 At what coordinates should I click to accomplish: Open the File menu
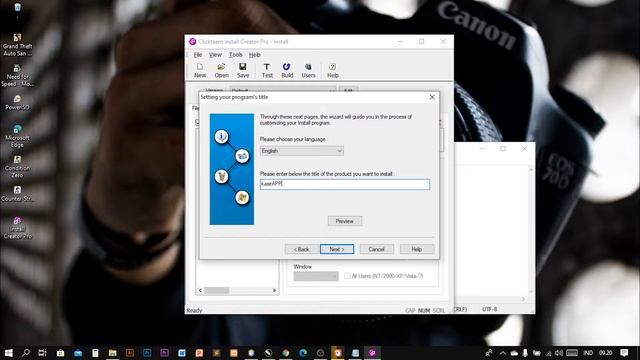pyautogui.click(x=198, y=55)
